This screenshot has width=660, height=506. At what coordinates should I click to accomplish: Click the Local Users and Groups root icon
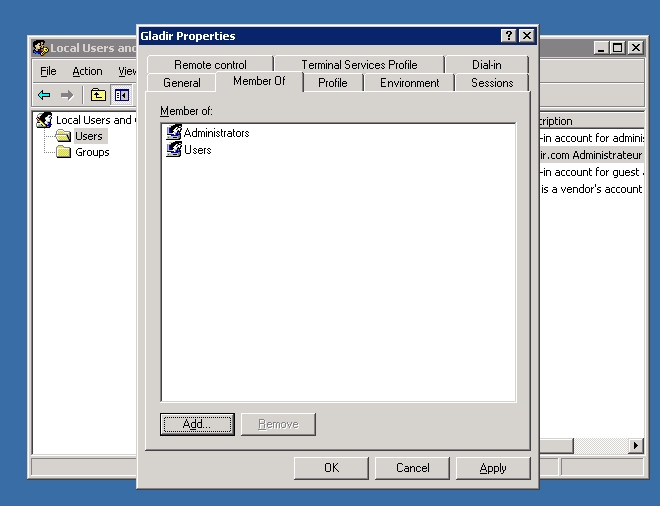click(44, 120)
